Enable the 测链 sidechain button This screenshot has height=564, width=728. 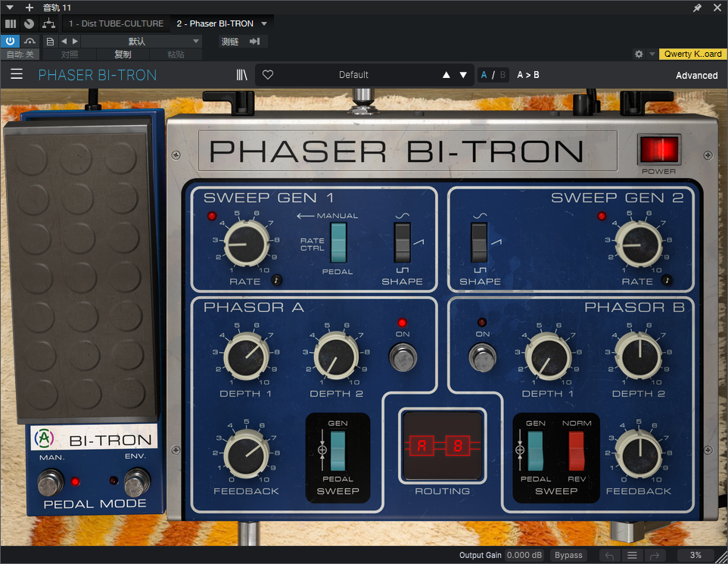pos(230,42)
